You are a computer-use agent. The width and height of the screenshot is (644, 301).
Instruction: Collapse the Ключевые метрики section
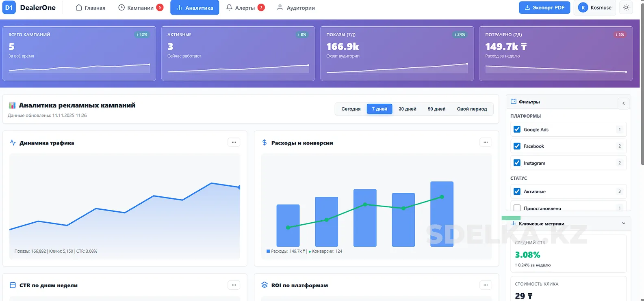(x=624, y=224)
